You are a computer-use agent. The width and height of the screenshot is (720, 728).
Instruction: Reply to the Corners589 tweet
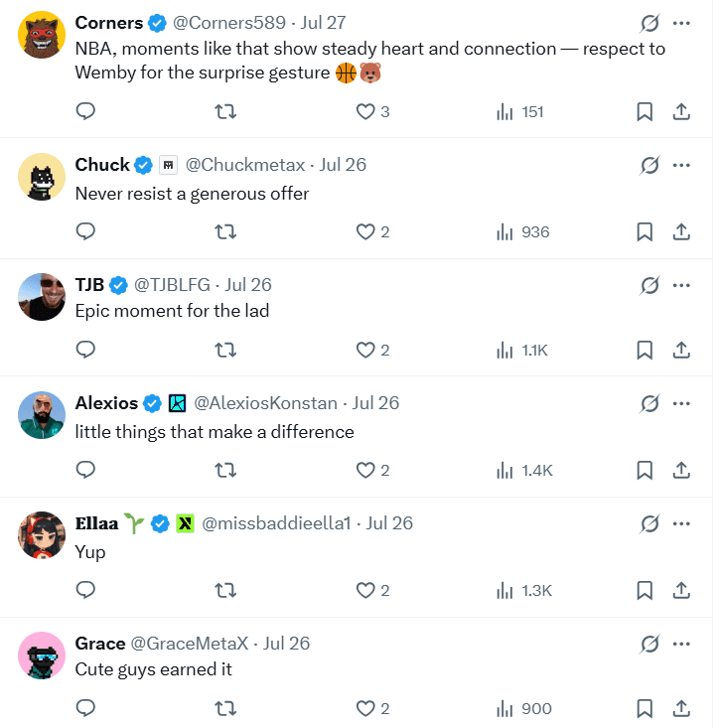click(x=85, y=112)
